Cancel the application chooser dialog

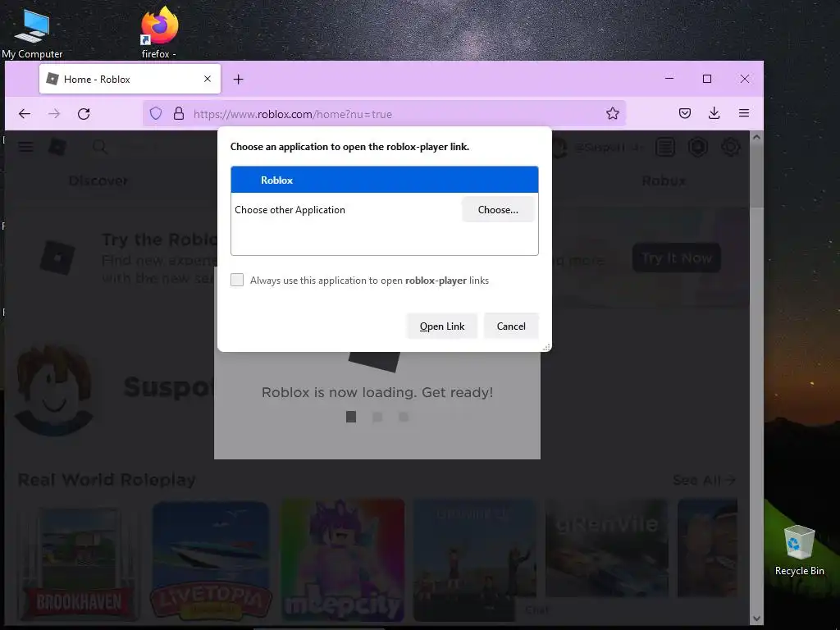(511, 326)
